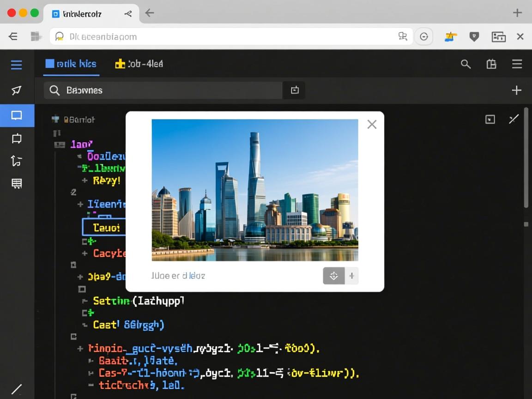The image size is (532, 399).
Task: Click the plus button right of search bar
Action: 516,91
